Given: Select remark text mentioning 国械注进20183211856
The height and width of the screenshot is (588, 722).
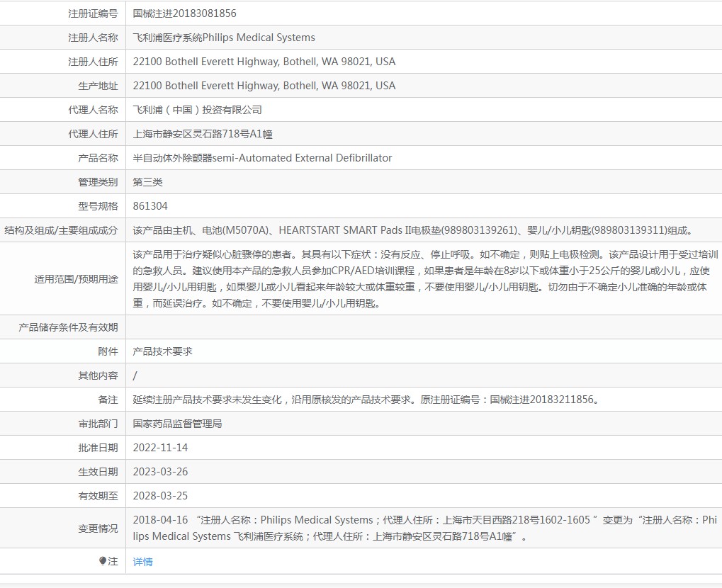Looking at the screenshot, I should pyautogui.click(x=367, y=400).
